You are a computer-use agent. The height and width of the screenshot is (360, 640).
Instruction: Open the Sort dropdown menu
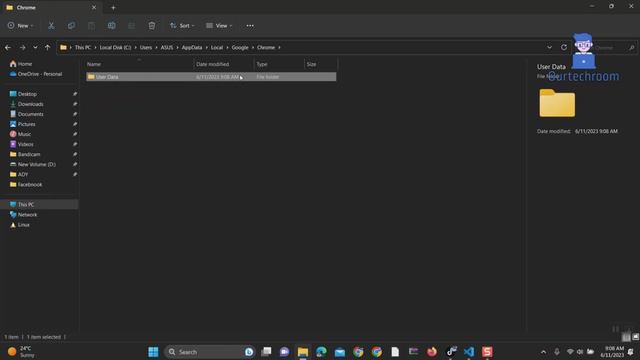[182, 26]
